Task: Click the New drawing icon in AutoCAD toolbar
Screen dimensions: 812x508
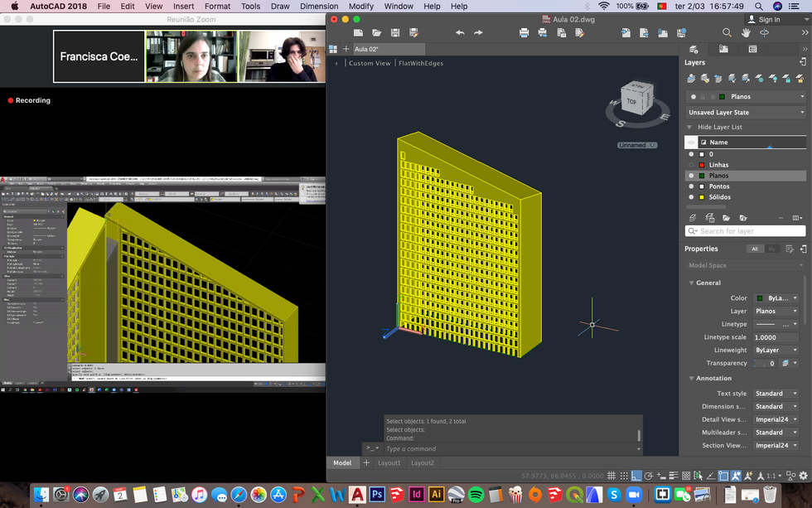Action: coord(358,32)
